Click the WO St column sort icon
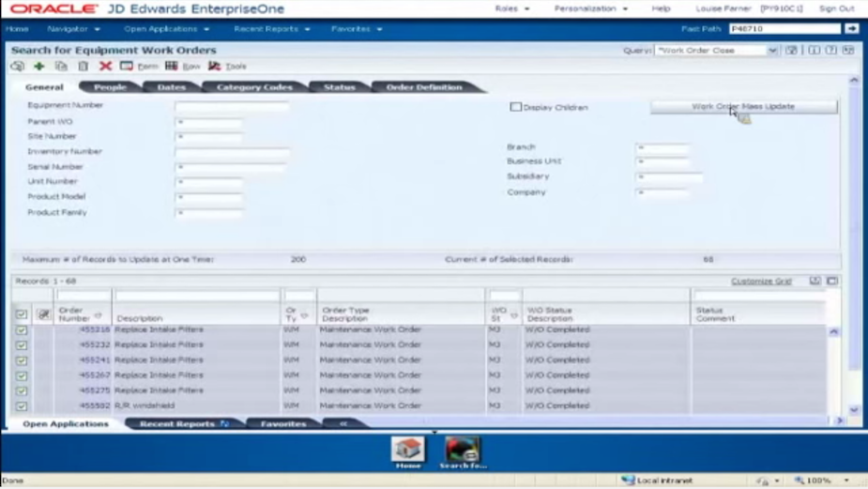This screenshot has width=868, height=489. pyautogui.click(x=513, y=315)
